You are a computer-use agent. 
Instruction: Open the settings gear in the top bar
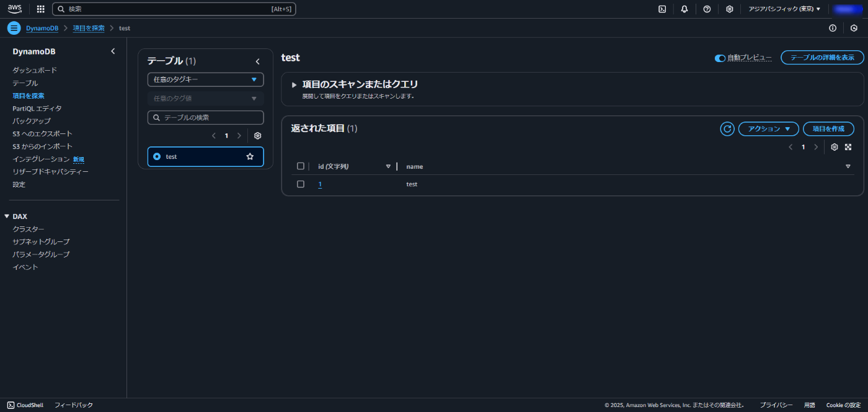pyautogui.click(x=730, y=9)
